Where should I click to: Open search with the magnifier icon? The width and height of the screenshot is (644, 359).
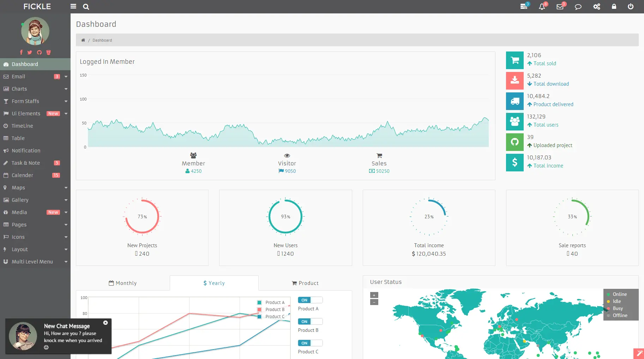click(x=86, y=6)
